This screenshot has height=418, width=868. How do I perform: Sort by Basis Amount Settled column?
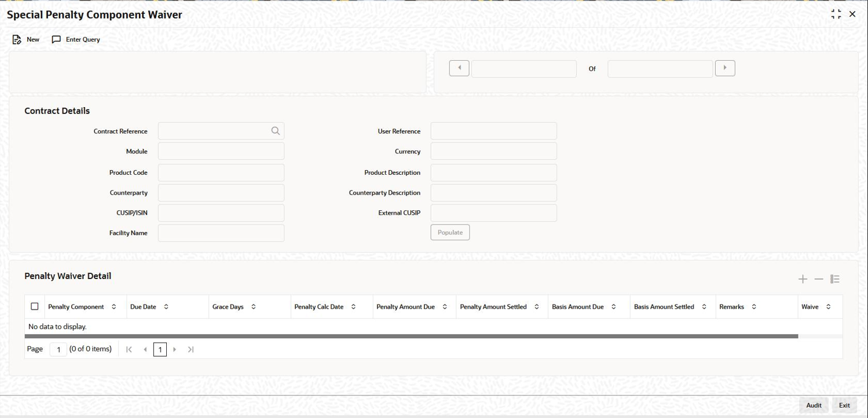[704, 307]
